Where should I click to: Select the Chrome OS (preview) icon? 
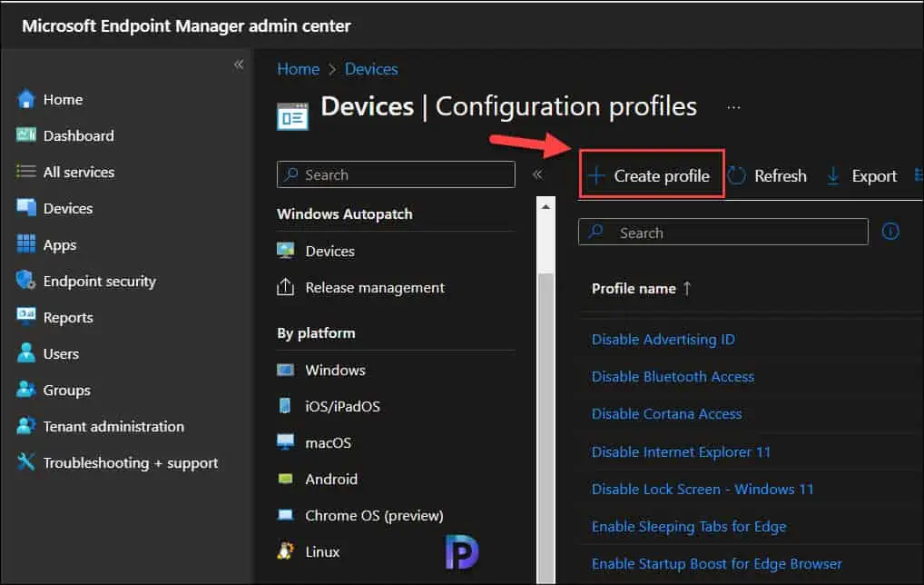click(x=286, y=515)
